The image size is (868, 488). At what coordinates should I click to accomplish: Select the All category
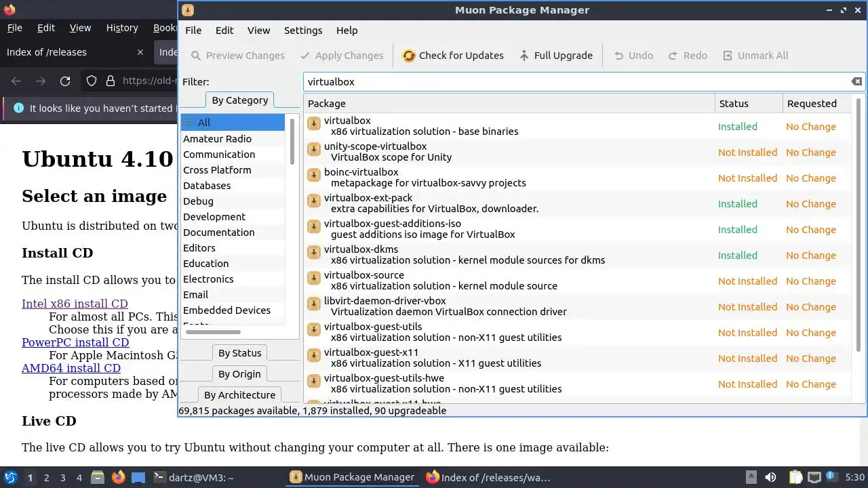pos(233,123)
